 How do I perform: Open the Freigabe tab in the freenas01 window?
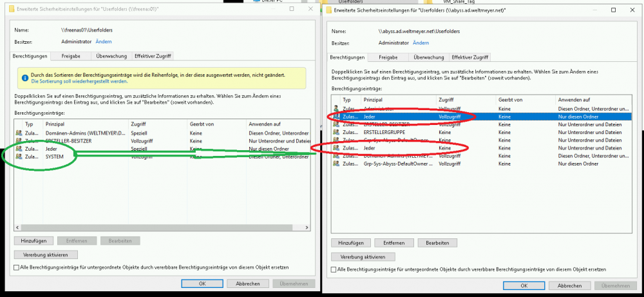tap(71, 56)
